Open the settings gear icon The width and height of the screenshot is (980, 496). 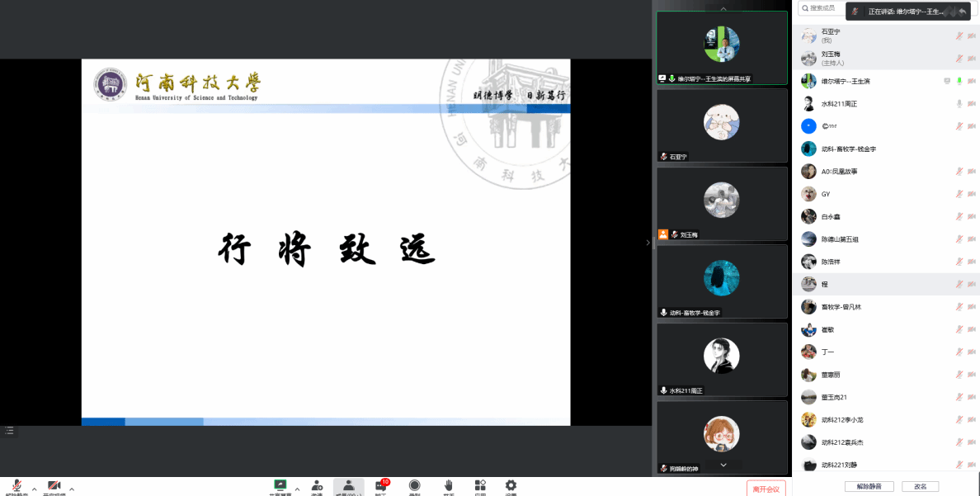point(511,486)
